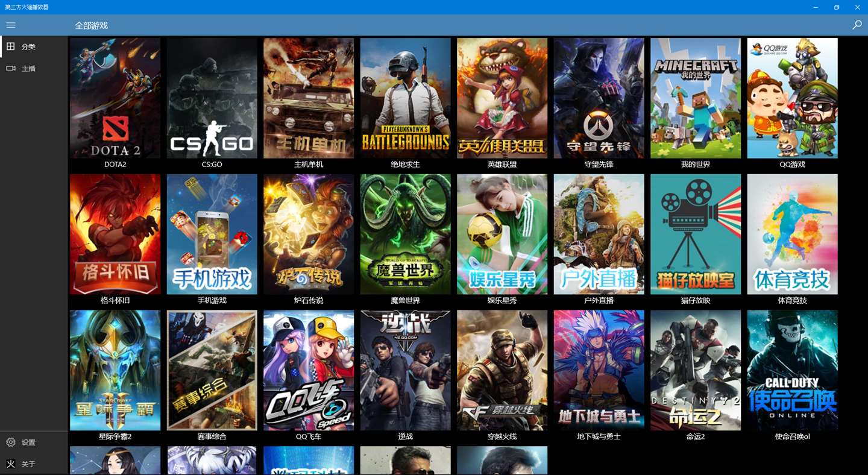Image resolution: width=868 pixels, height=475 pixels.
Task: Open the 主机单机 category cover
Action: [x=309, y=98]
